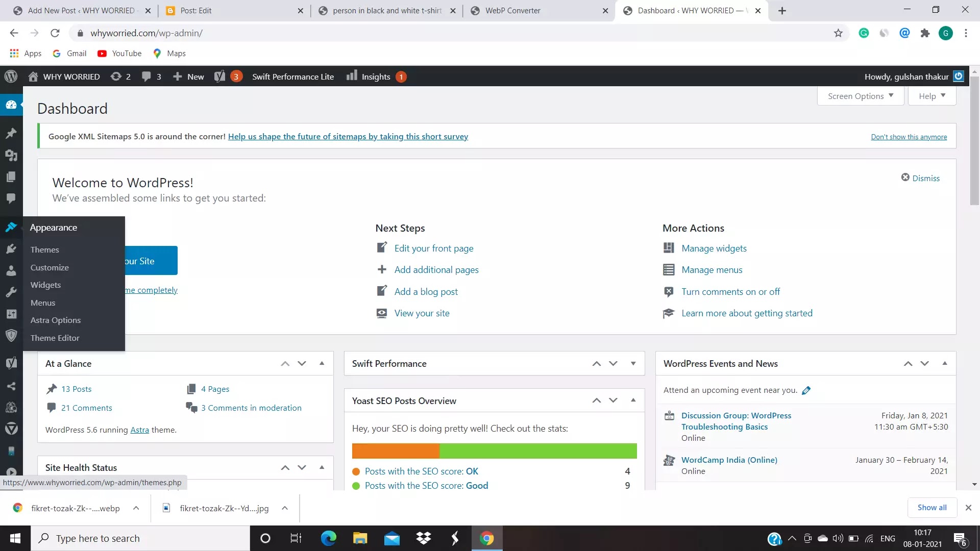Bookmark this page with star icon
The width and height of the screenshot is (980, 551).
pos(838,33)
